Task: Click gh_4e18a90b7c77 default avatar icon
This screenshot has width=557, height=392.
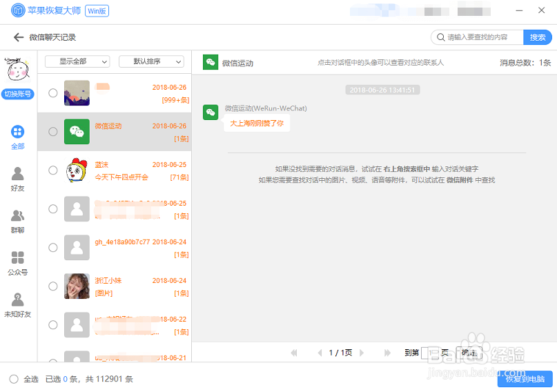Action: pyautogui.click(x=77, y=248)
